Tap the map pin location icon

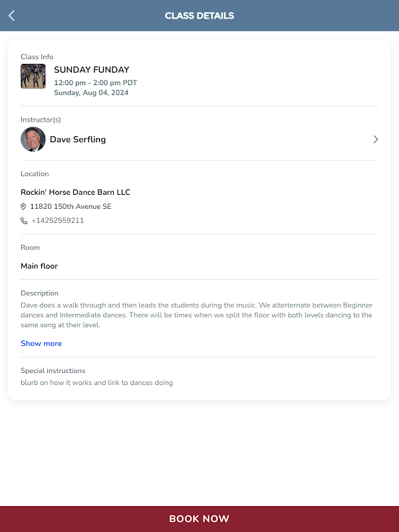[x=24, y=207]
